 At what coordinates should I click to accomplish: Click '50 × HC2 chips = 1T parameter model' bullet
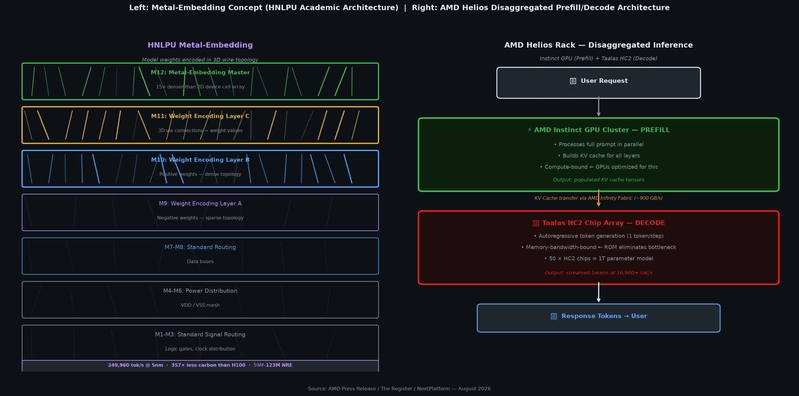tap(598, 258)
